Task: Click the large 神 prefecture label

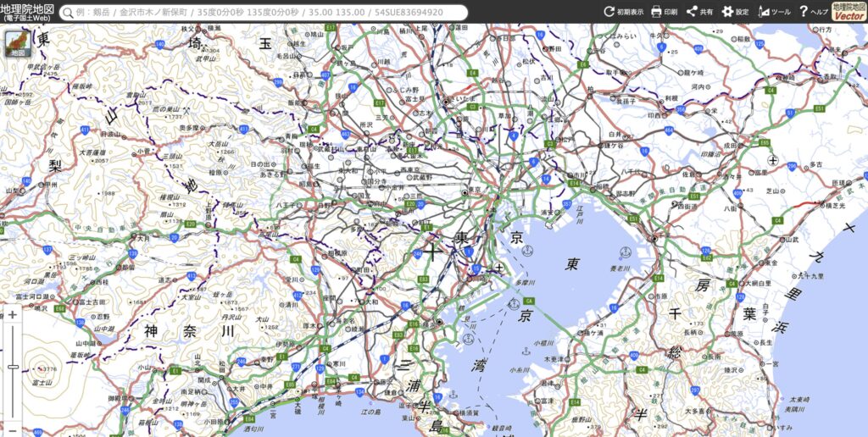Action: (x=150, y=330)
